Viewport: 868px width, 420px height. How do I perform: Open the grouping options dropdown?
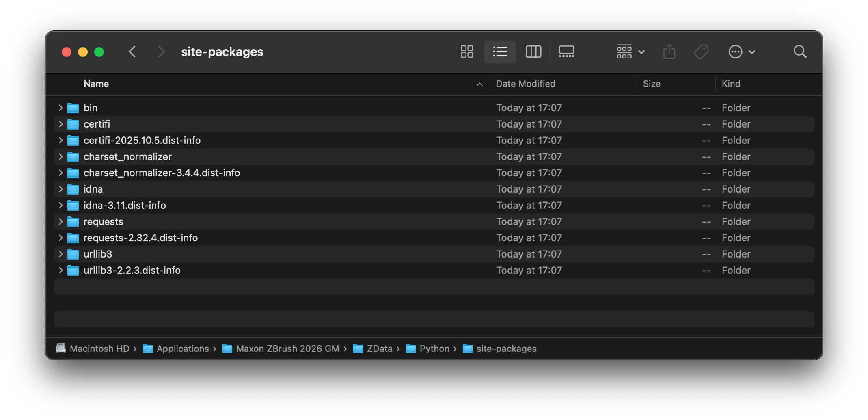[629, 52]
